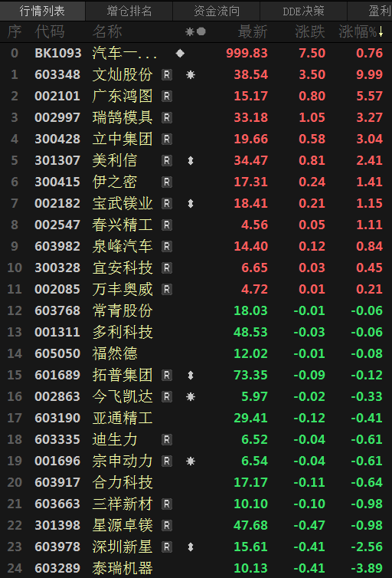Sort by 名称 column header

107,31
